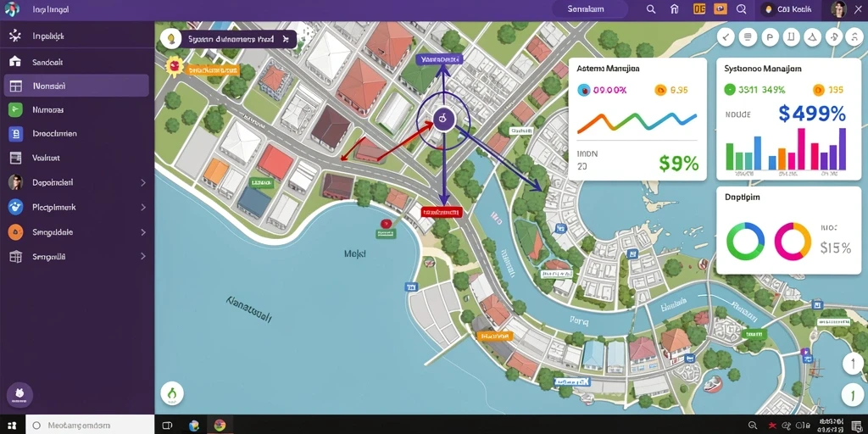868x434 pixels.
Task: Click the red pin marker near the shoreline
Action: (386, 223)
